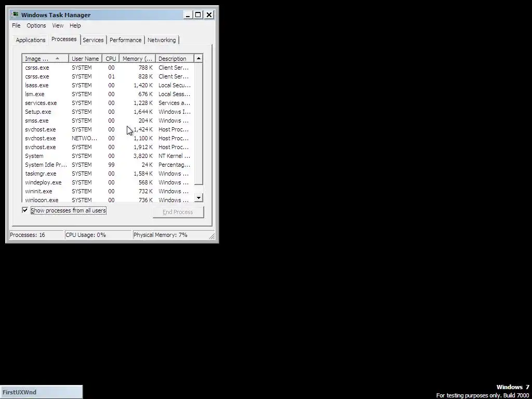Image resolution: width=532 pixels, height=399 pixels.
Task: Select the services.exe process
Action: [x=108, y=103]
